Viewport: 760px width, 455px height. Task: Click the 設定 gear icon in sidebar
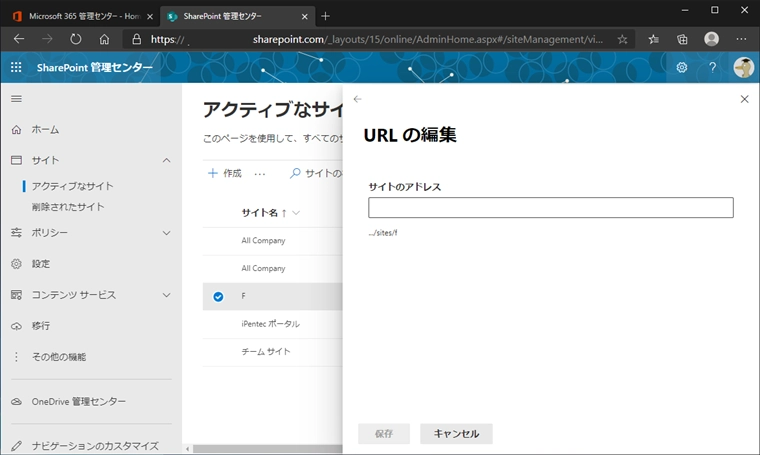16,264
